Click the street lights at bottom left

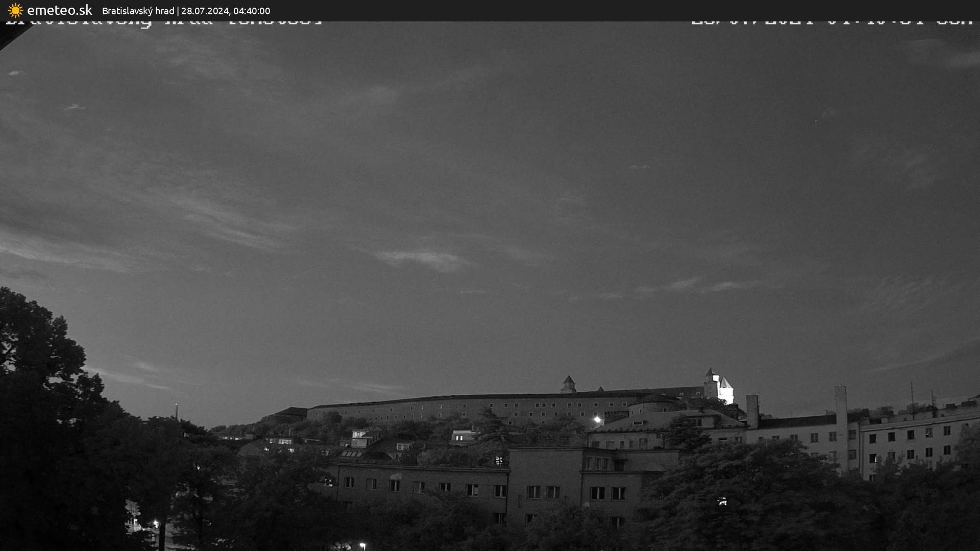tap(156, 524)
